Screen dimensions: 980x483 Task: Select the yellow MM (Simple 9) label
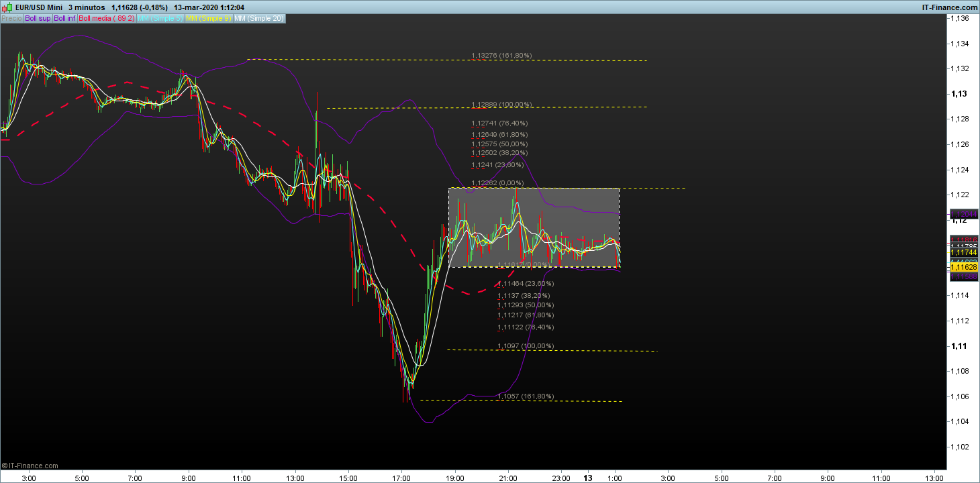pos(208,18)
